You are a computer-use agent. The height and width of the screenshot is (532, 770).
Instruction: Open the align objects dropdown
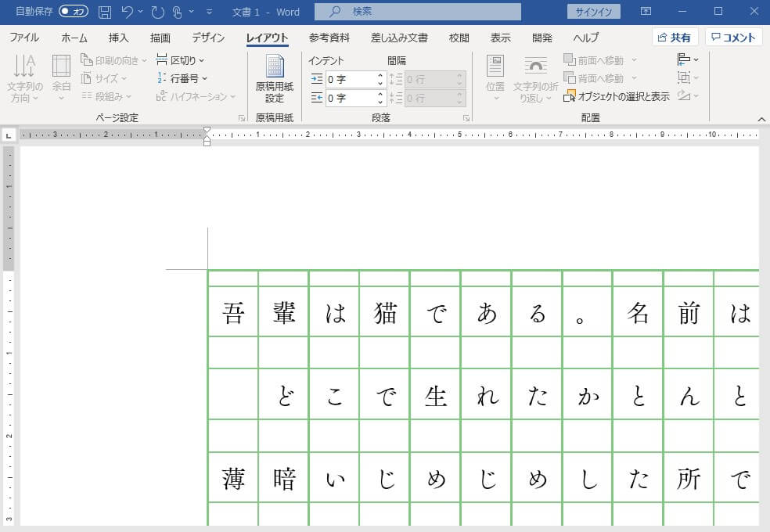pyautogui.click(x=688, y=59)
